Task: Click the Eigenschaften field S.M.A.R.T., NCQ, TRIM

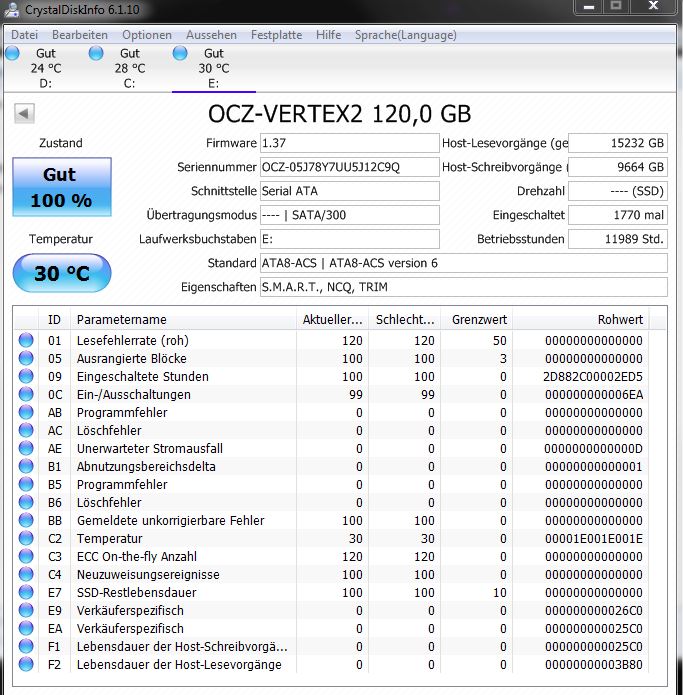Action: pos(464,287)
